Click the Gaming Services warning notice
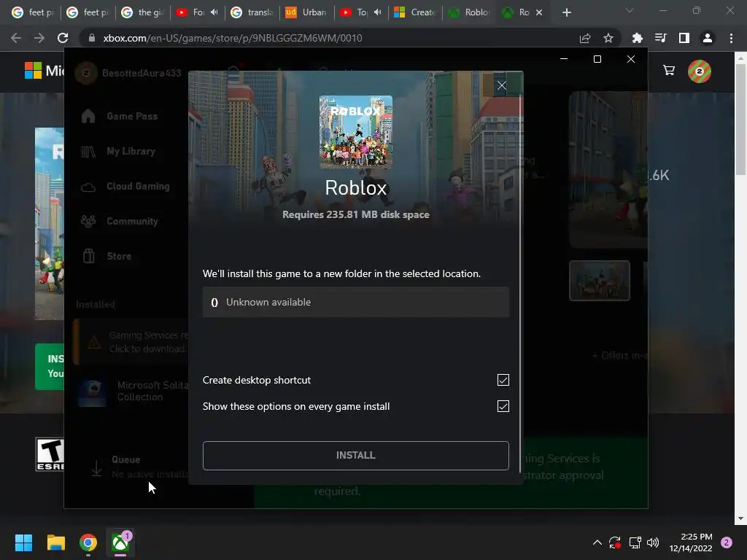 point(131,342)
